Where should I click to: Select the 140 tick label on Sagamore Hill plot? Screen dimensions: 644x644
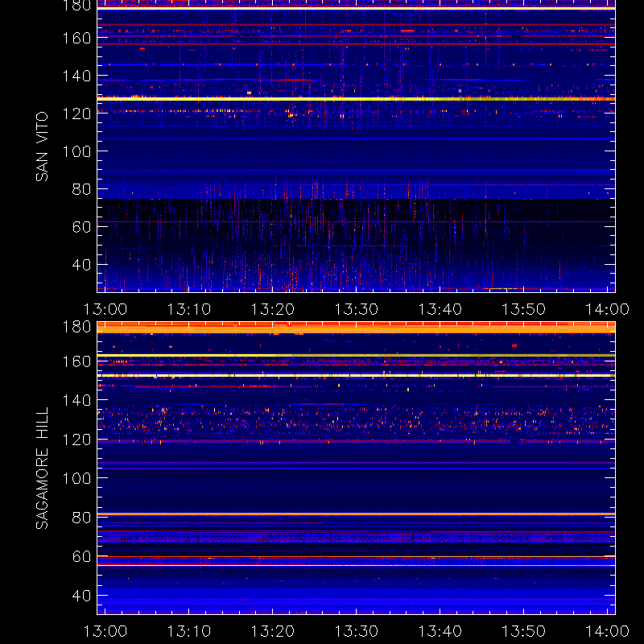click(x=76, y=400)
